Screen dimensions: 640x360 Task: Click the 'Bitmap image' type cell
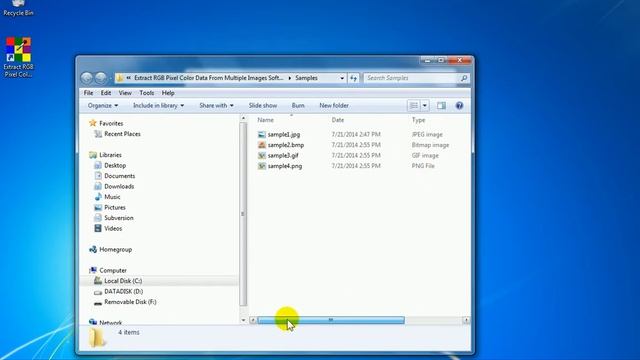point(430,145)
